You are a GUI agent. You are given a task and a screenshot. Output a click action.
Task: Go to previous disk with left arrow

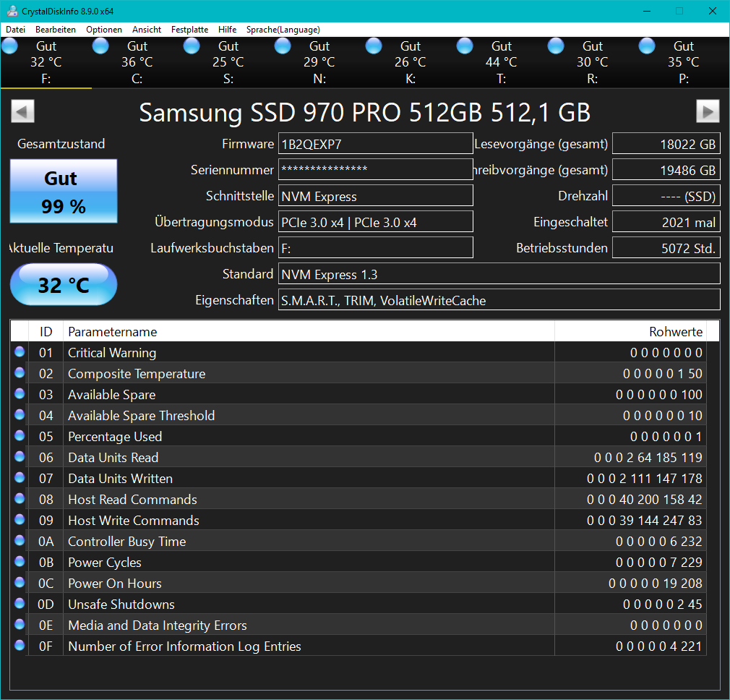pos(22,111)
